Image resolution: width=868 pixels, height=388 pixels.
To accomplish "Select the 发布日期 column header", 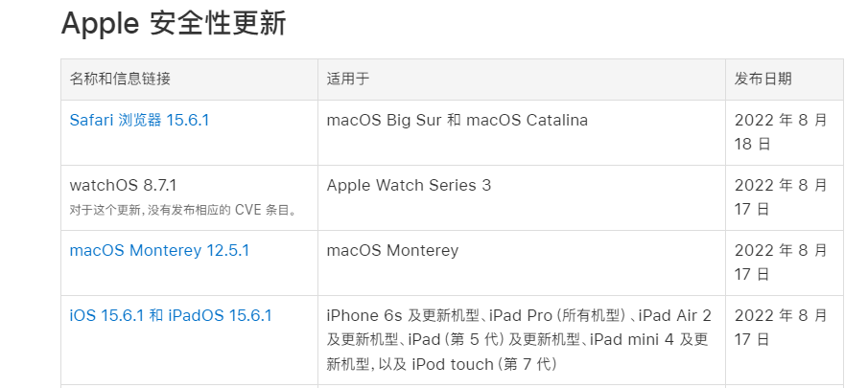I will 763,79.
